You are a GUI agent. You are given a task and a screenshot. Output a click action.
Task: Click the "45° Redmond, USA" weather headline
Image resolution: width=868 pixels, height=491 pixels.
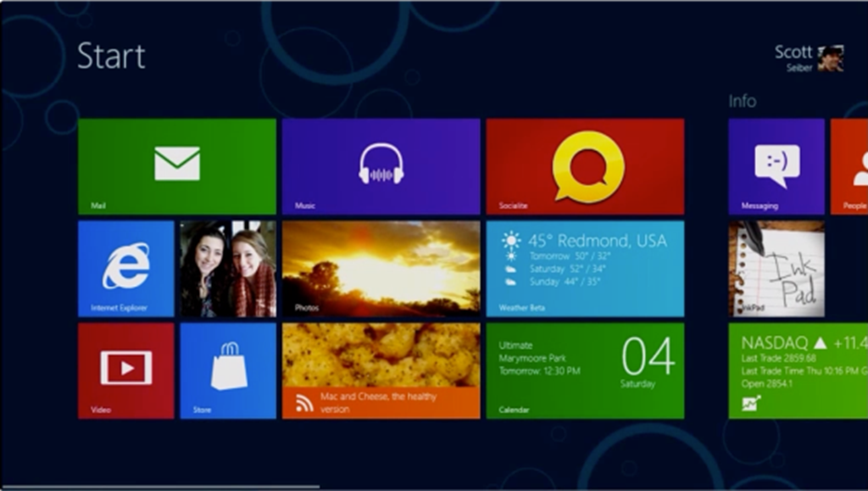598,241
